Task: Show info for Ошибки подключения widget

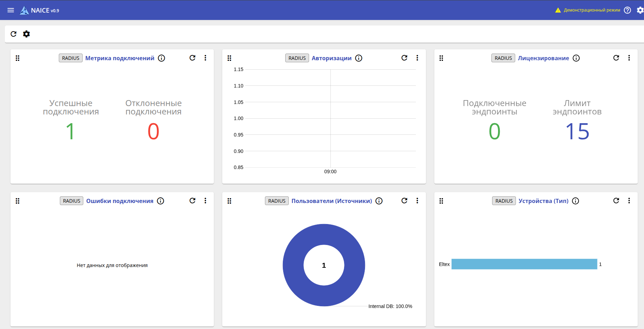Action: coord(161,201)
